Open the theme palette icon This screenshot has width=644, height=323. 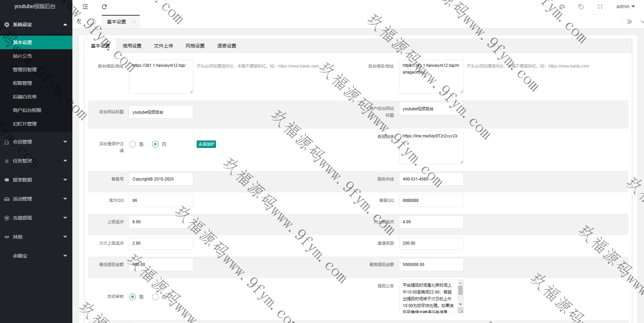562,7
